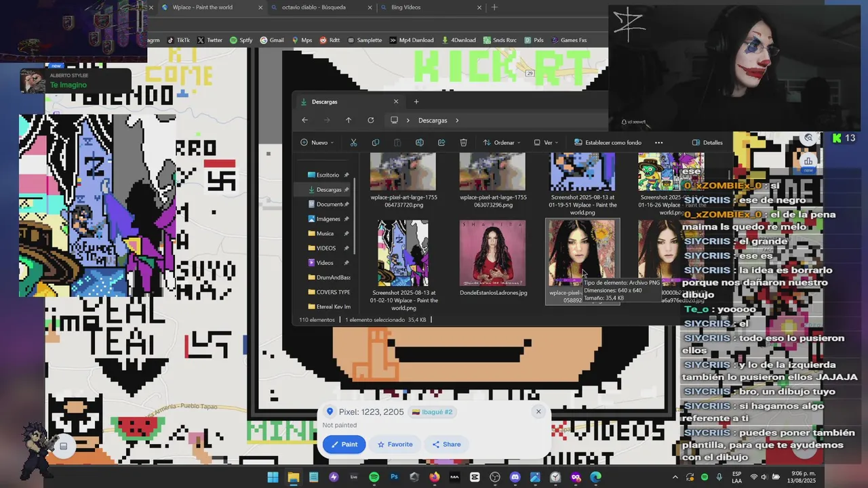The height and width of the screenshot is (488, 868).
Task: Click the Ibagué #2 region link
Action: pyautogui.click(x=432, y=411)
